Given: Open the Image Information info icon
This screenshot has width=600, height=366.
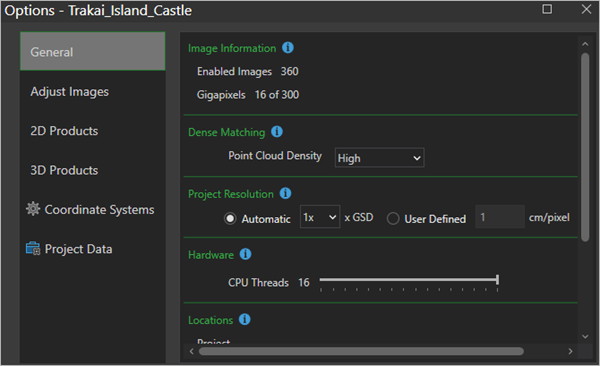Looking at the screenshot, I should 288,48.
